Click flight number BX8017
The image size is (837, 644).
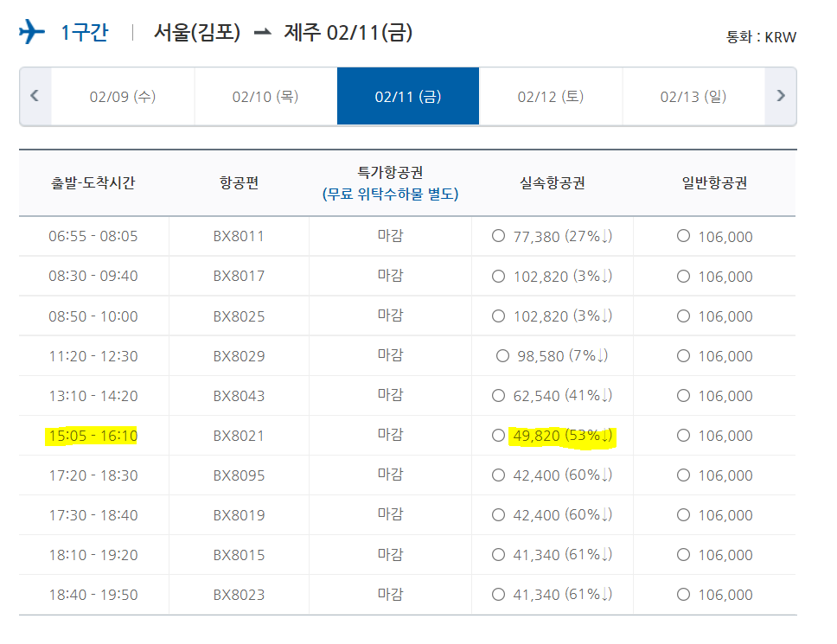click(239, 277)
